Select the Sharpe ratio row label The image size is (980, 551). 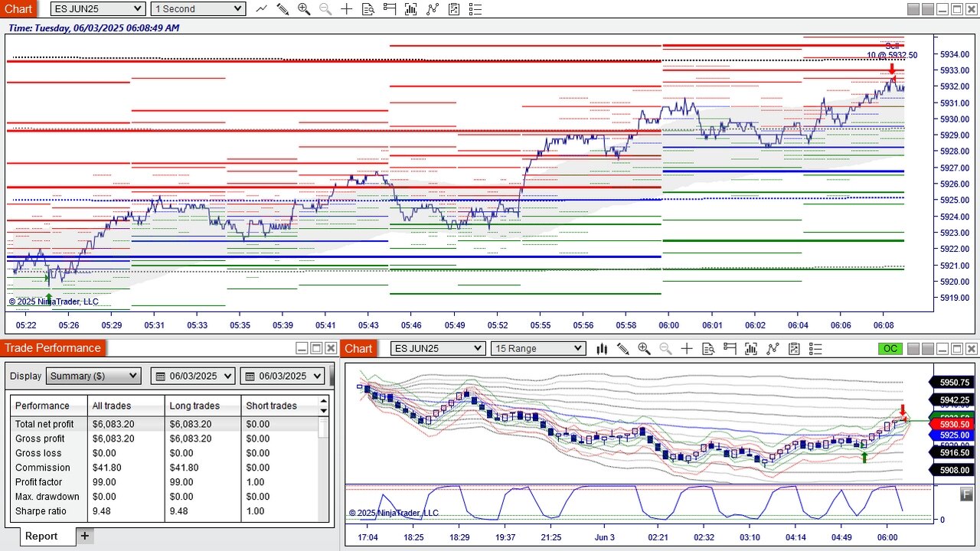41,511
